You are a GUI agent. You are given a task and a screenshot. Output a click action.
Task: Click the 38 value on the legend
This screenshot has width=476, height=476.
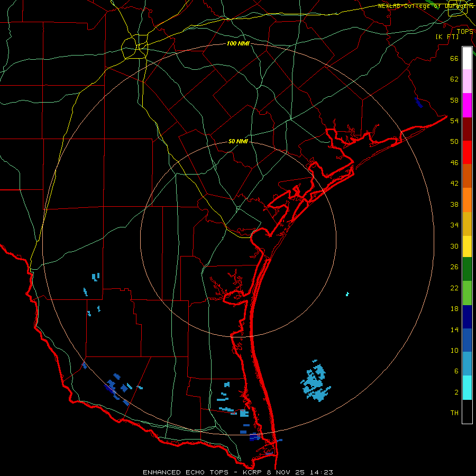[454, 204]
